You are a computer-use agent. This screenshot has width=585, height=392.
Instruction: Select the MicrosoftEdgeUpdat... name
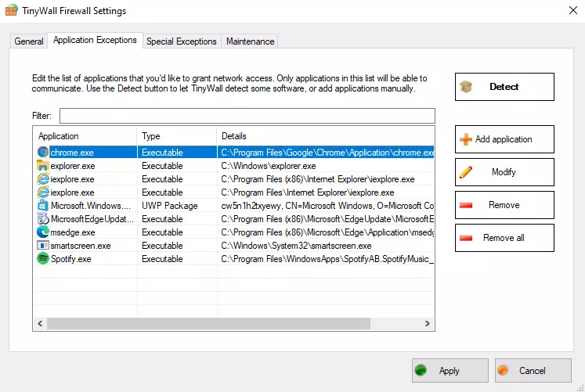pyautogui.click(x=92, y=219)
